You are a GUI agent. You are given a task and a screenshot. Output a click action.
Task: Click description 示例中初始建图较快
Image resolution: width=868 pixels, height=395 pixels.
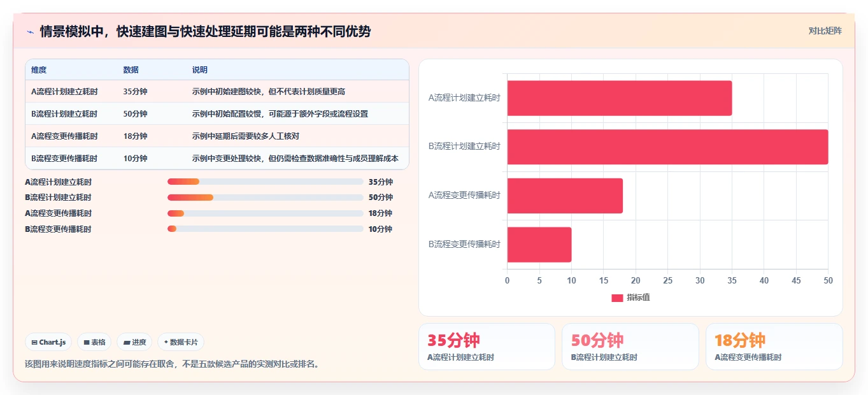point(269,92)
